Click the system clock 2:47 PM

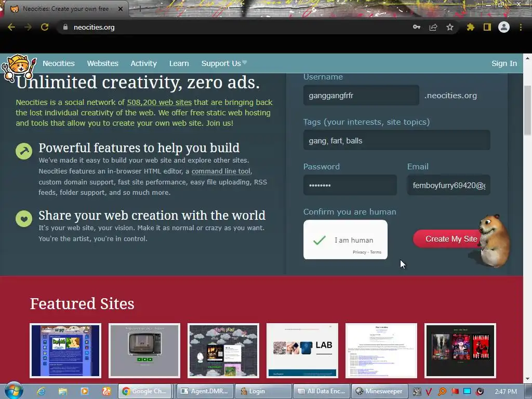[506, 392]
